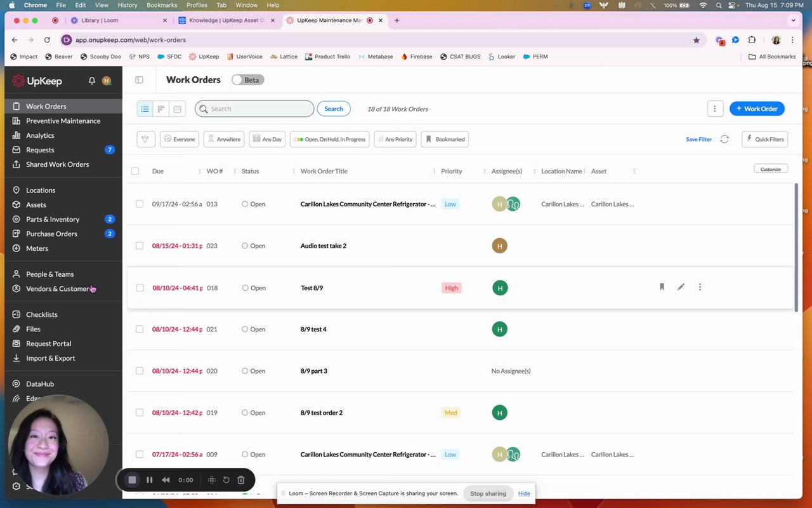
Task: Click the Hide link in the Loom sharing bar
Action: pos(524,493)
